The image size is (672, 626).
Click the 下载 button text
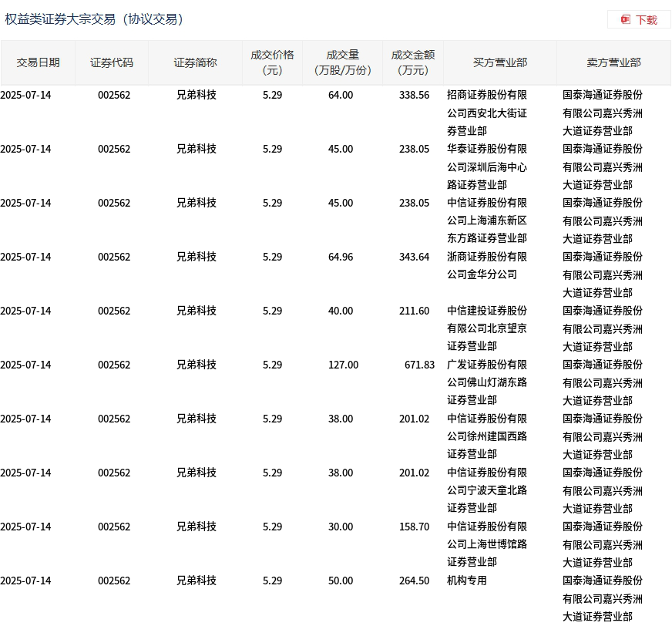646,19
